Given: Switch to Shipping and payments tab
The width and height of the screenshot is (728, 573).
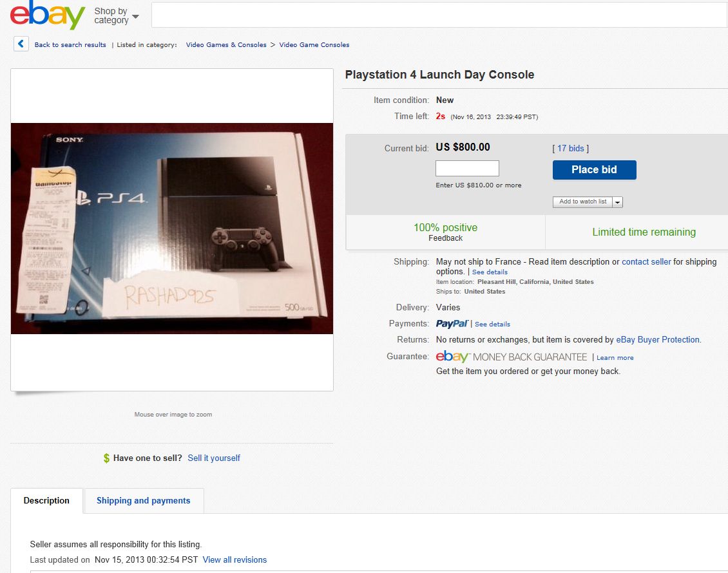Looking at the screenshot, I should pyautogui.click(x=144, y=501).
